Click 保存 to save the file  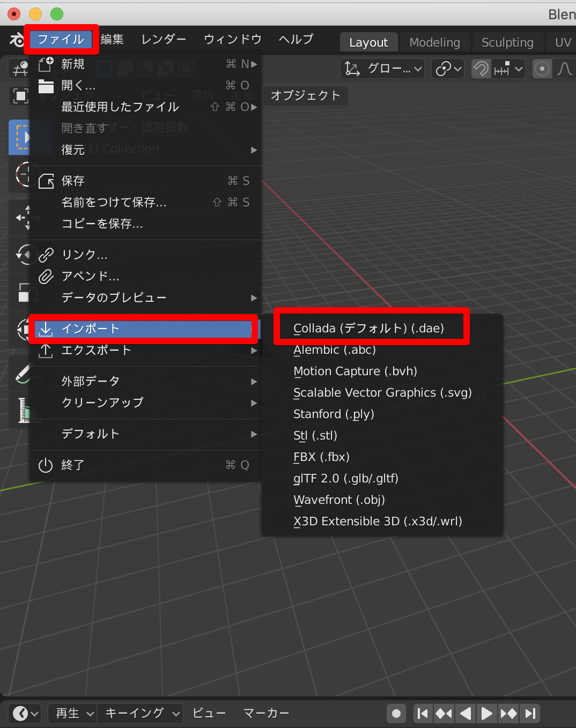145,181
